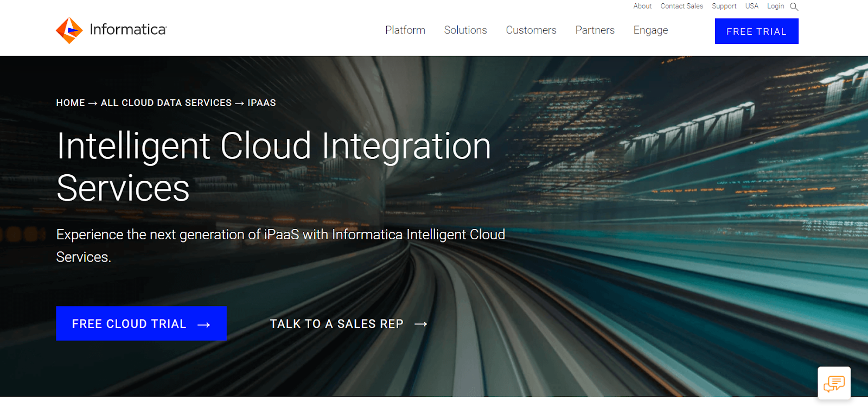Open the About link

642,6
